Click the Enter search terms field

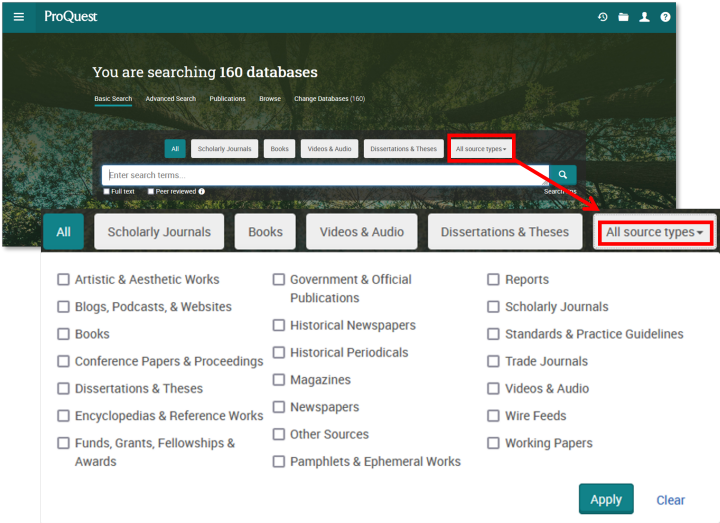[325, 175]
